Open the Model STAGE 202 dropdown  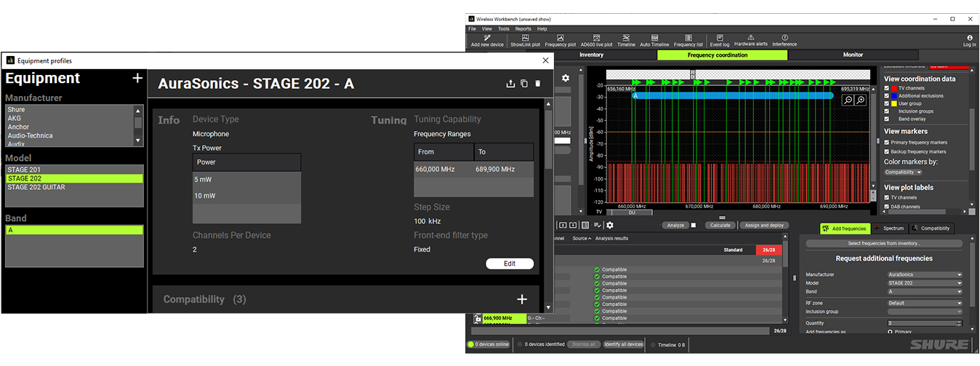924,284
